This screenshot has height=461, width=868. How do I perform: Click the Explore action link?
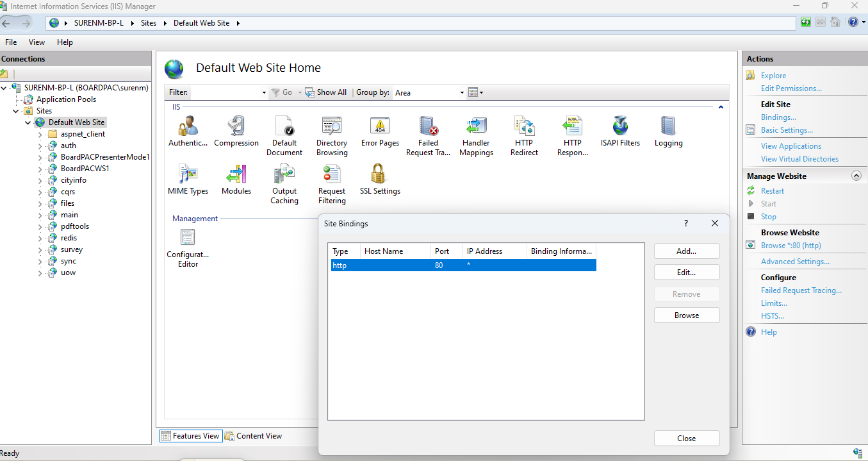click(x=773, y=76)
